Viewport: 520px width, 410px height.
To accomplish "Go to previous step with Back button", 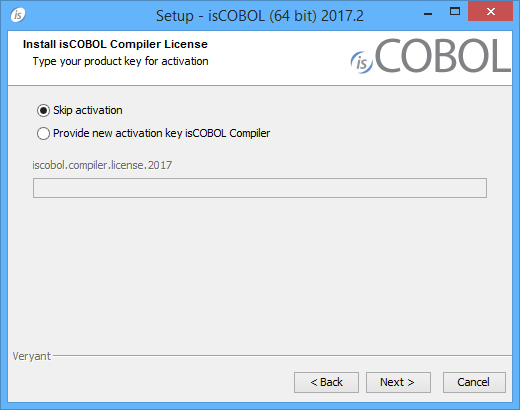I will click(326, 382).
